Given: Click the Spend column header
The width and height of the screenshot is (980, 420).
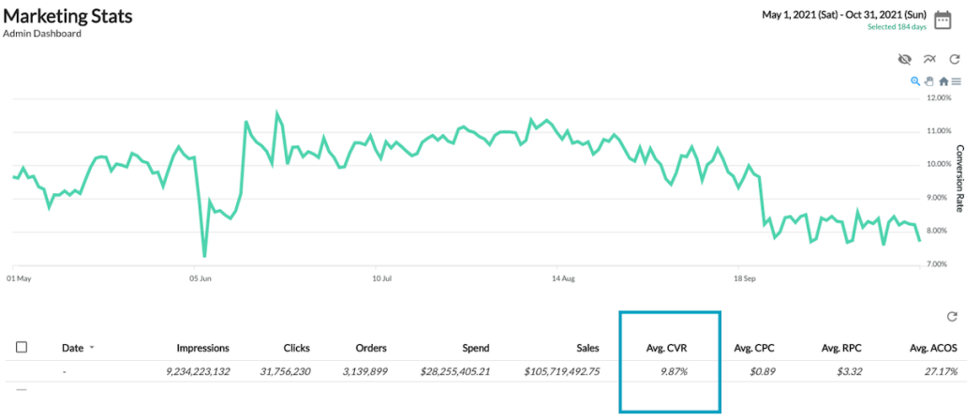Looking at the screenshot, I should (x=475, y=348).
